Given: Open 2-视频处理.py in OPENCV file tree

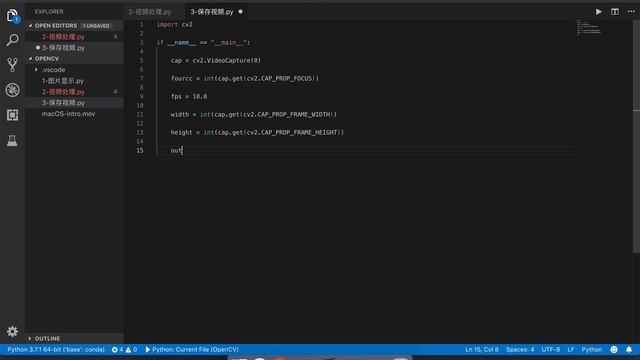Looking at the screenshot, I should pos(75,92).
